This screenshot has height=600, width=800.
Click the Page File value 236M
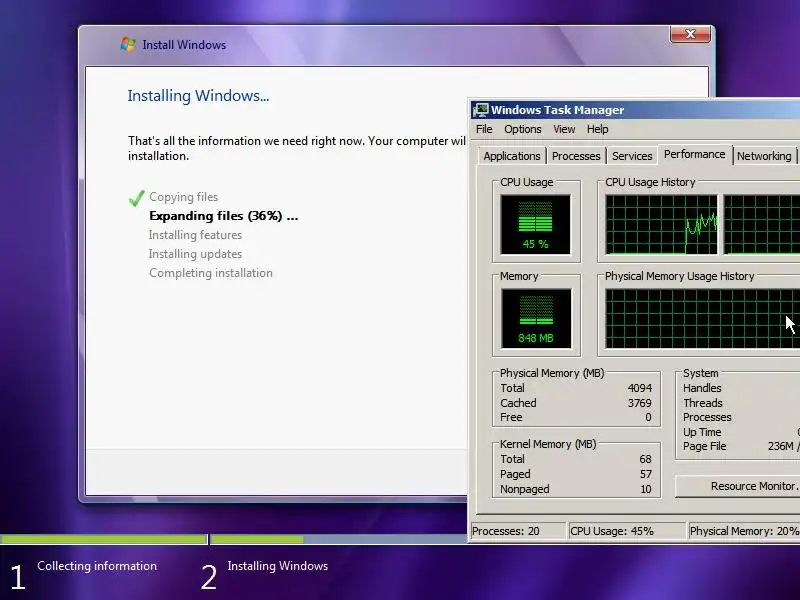click(781, 446)
